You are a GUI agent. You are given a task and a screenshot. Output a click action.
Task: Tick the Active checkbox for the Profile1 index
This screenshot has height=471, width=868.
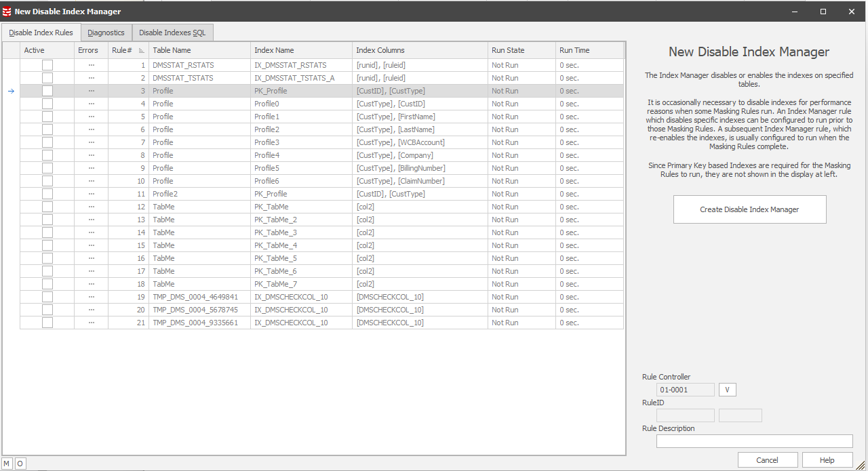point(47,117)
